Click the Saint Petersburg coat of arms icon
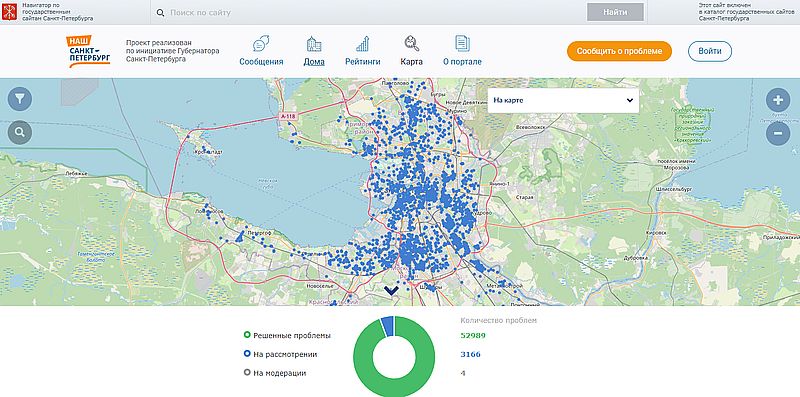Screen dimensions: 800x397 (x=10, y=12)
